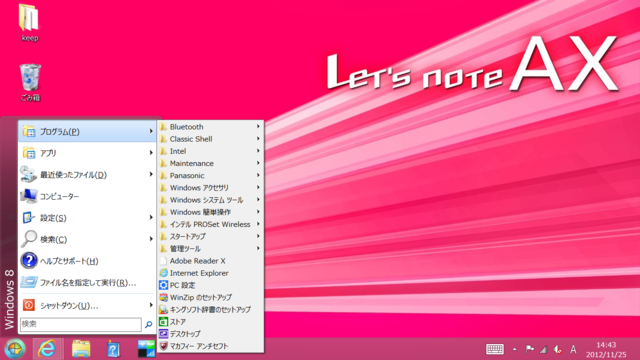Launch Adobe Reader X
The width and height of the screenshot is (640, 360).
(210, 261)
